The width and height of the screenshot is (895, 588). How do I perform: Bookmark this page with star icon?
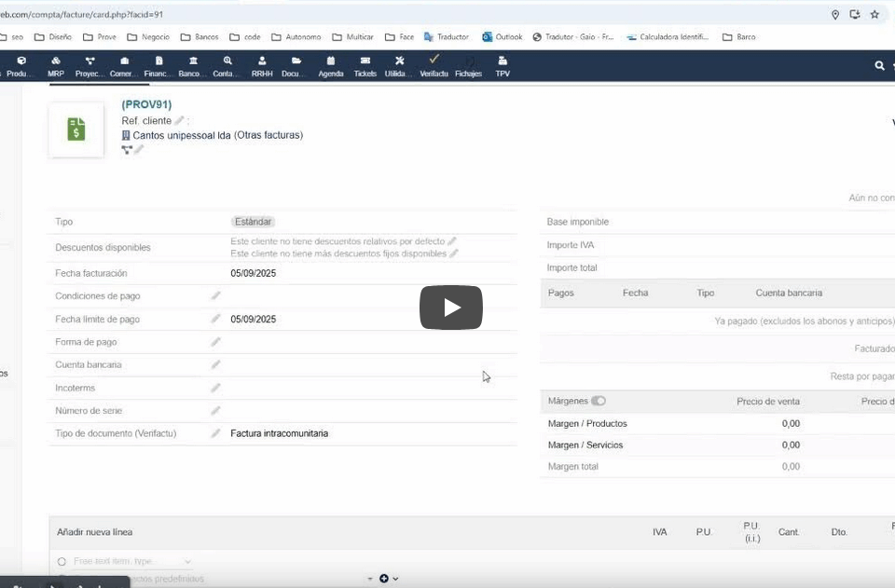coord(874,15)
